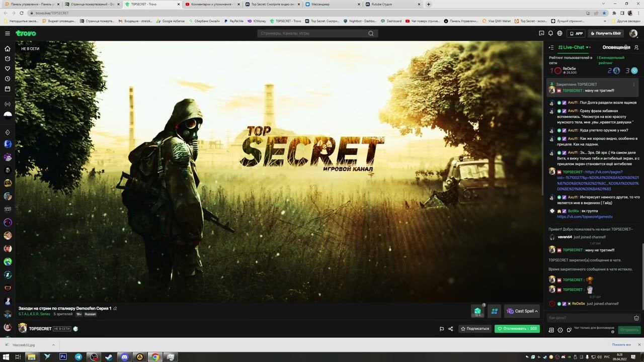644x362 pixels.
Task: Open the emote picker in chat input
Action: click(636, 318)
